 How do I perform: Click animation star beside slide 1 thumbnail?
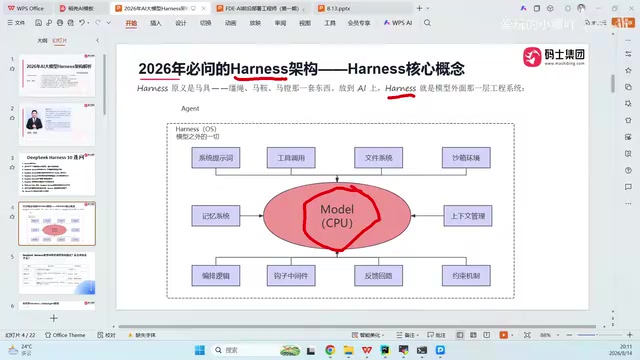[12, 69]
